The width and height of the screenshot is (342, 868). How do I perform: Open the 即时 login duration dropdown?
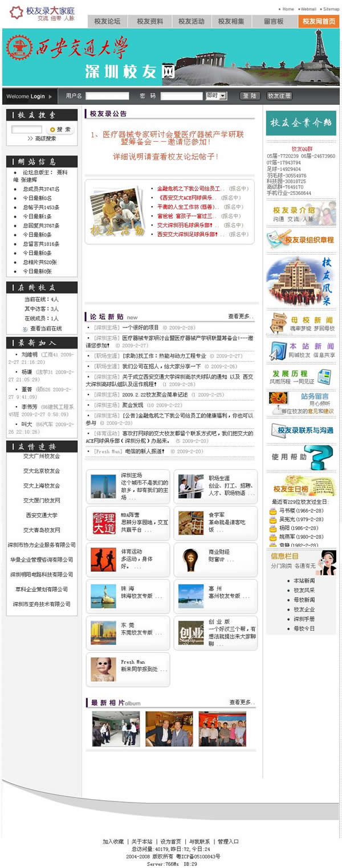216,96
